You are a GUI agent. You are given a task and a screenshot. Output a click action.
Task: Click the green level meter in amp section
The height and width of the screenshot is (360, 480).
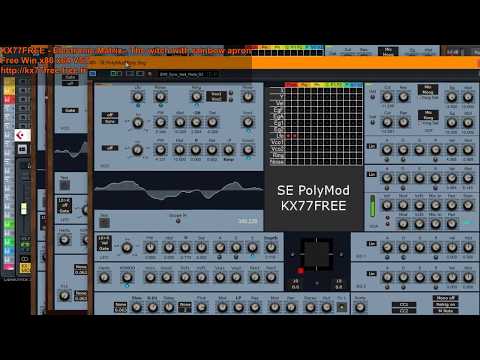[373, 206]
